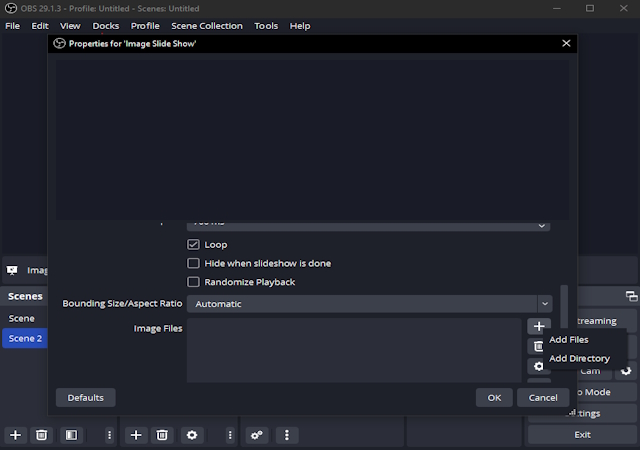Open Bounding Size/Aspect Ratio dropdown
640x450 pixels.
[x=369, y=304]
